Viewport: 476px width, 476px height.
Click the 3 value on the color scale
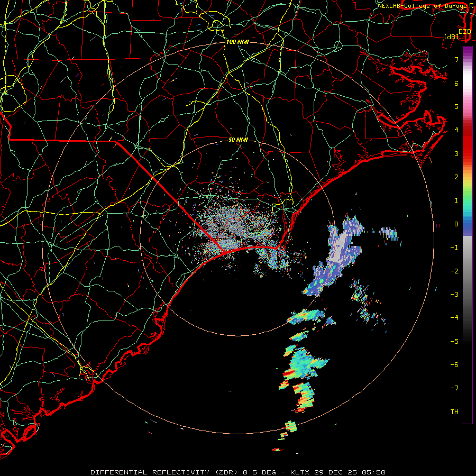click(x=456, y=153)
